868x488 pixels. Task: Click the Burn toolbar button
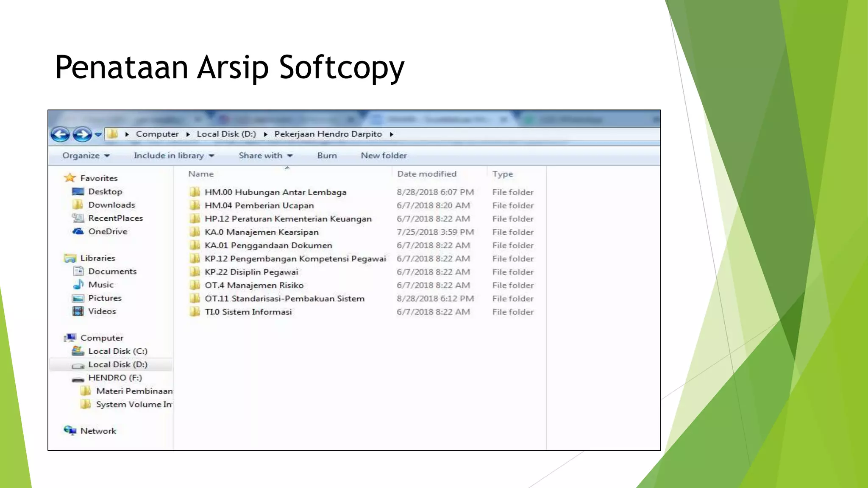coord(327,156)
